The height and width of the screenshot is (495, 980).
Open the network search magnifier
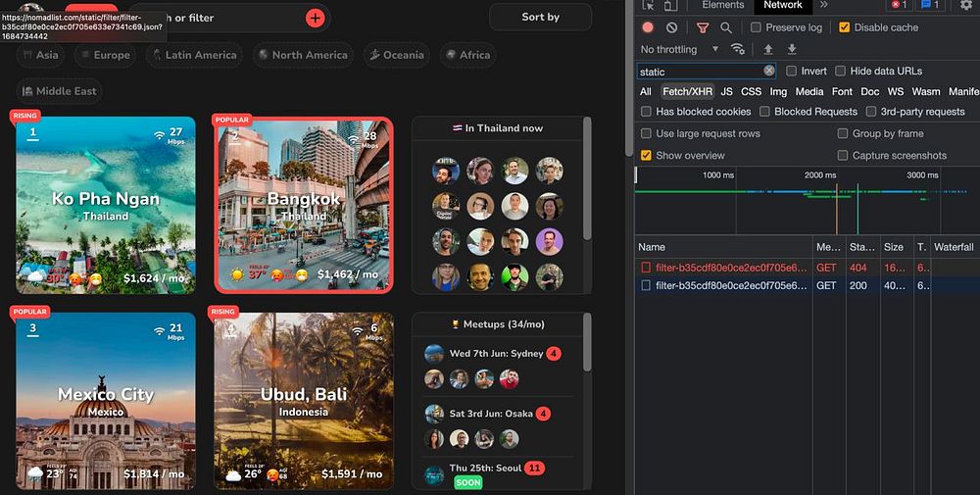(725, 27)
